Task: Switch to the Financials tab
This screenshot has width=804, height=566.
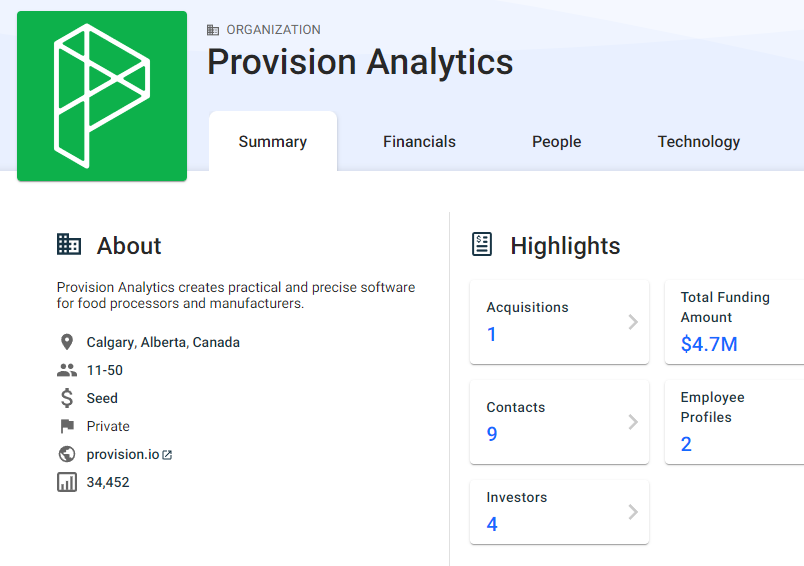Action: coord(419,142)
